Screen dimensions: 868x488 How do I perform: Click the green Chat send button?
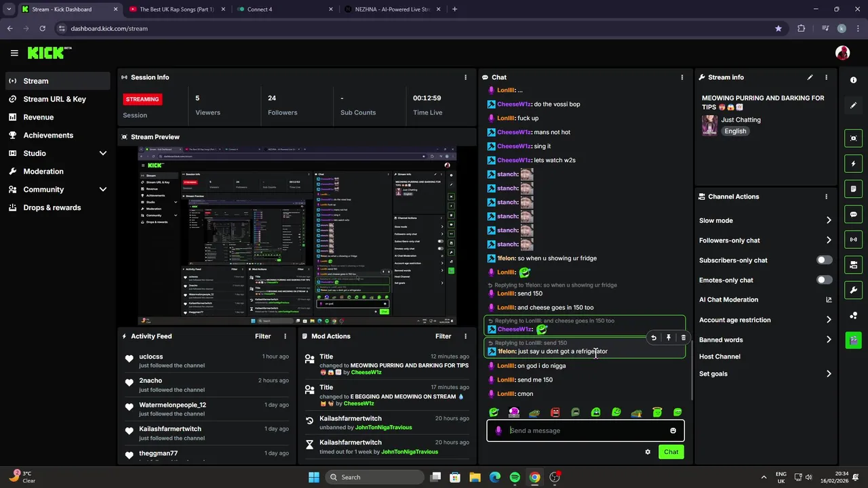pyautogui.click(x=671, y=452)
